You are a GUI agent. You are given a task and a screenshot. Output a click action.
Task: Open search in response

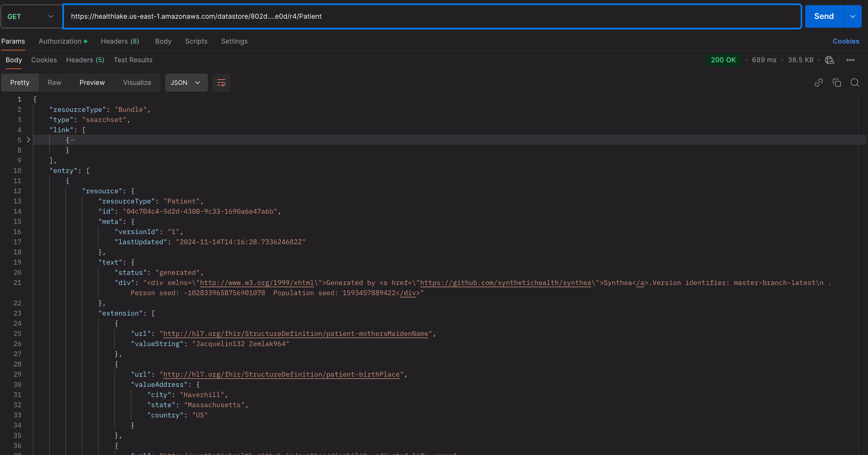(855, 83)
